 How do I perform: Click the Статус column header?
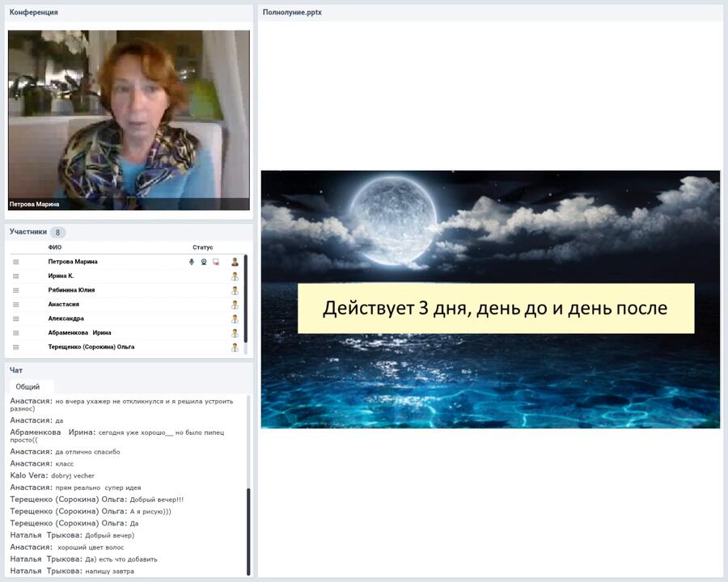point(202,247)
